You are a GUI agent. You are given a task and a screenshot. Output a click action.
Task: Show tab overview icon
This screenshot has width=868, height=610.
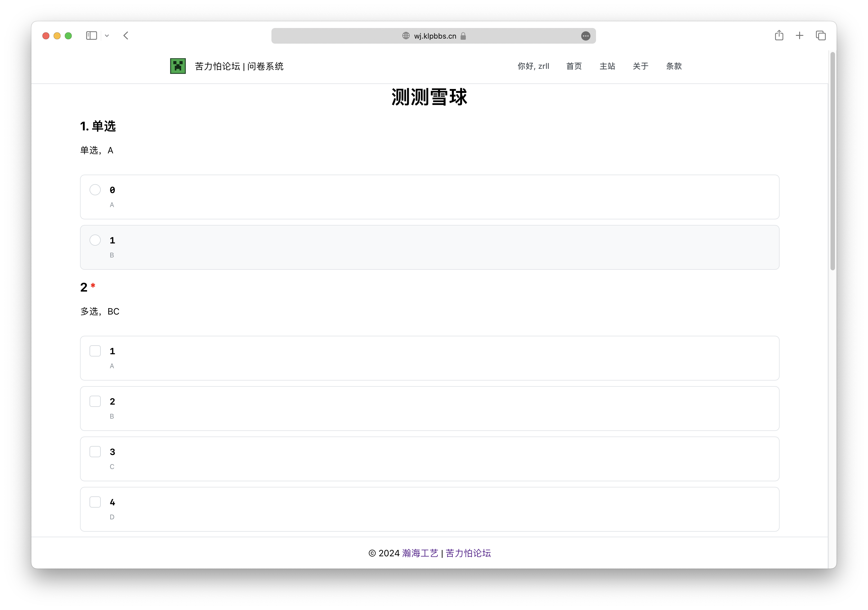(x=821, y=36)
